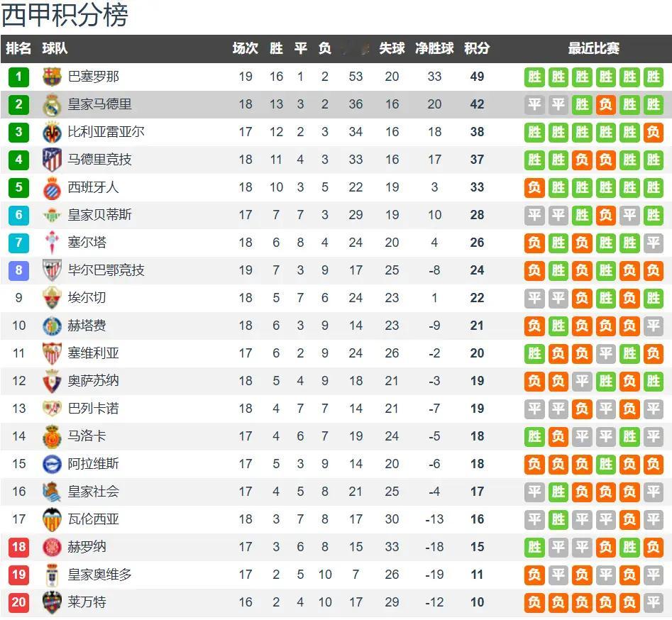
Task: Click the Getafe club crest
Action: 52,326
